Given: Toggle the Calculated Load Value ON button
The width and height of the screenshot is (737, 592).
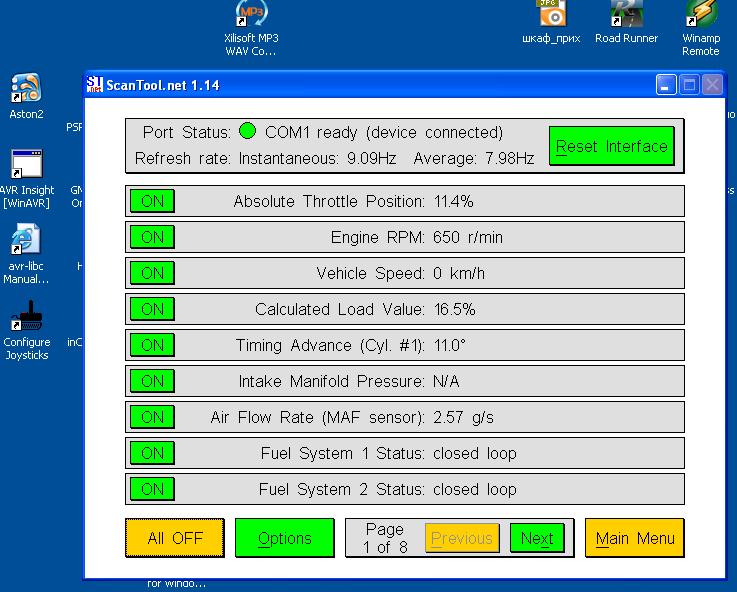Looking at the screenshot, I should coord(152,309).
